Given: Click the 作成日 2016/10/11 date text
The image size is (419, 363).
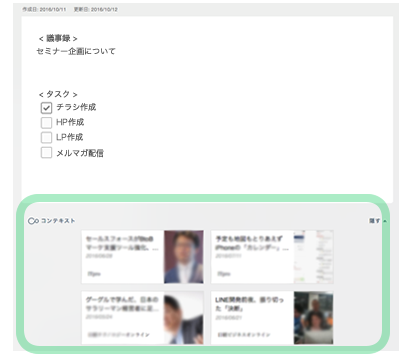Looking at the screenshot, I should click(x=44, y=10).
